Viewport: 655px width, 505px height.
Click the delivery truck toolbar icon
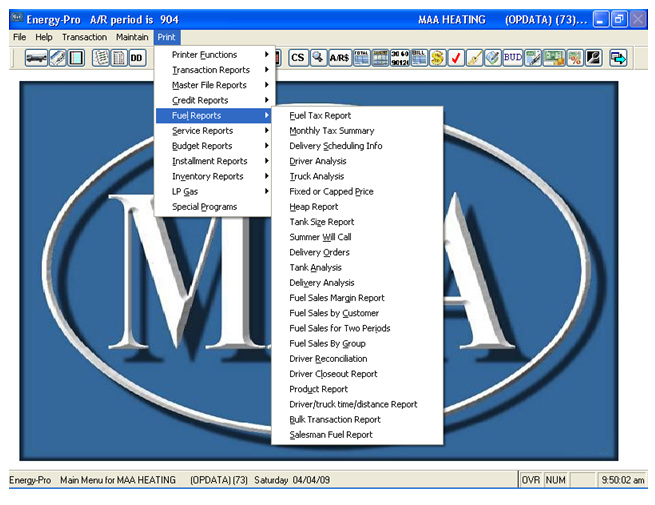tap(36, 58)
